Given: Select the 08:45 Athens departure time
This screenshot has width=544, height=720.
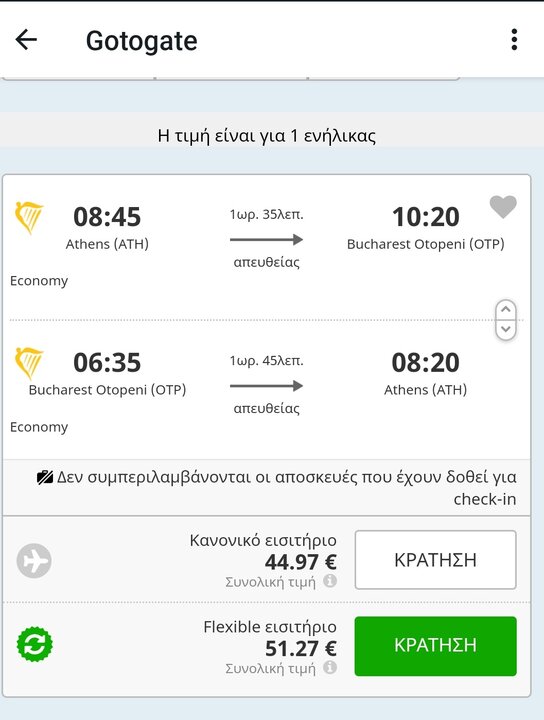Looking at the screenshot, I should tap(107, 217).
